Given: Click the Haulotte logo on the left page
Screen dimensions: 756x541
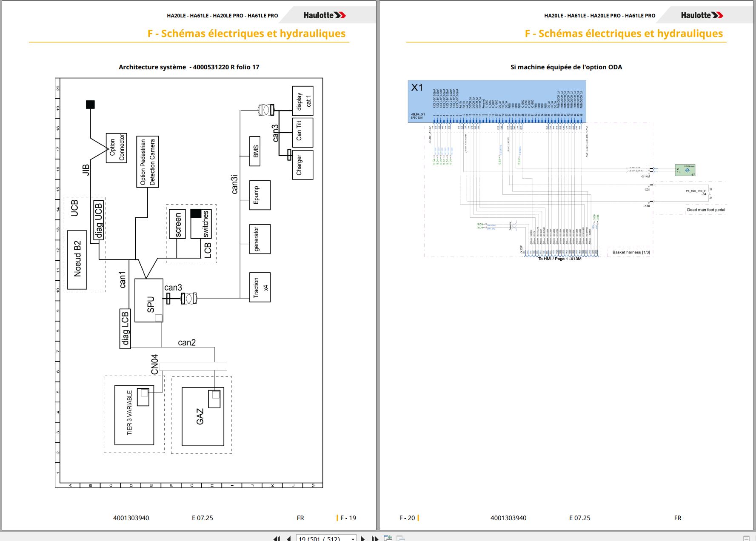Looking at the screenshot, I should [325, 15].
